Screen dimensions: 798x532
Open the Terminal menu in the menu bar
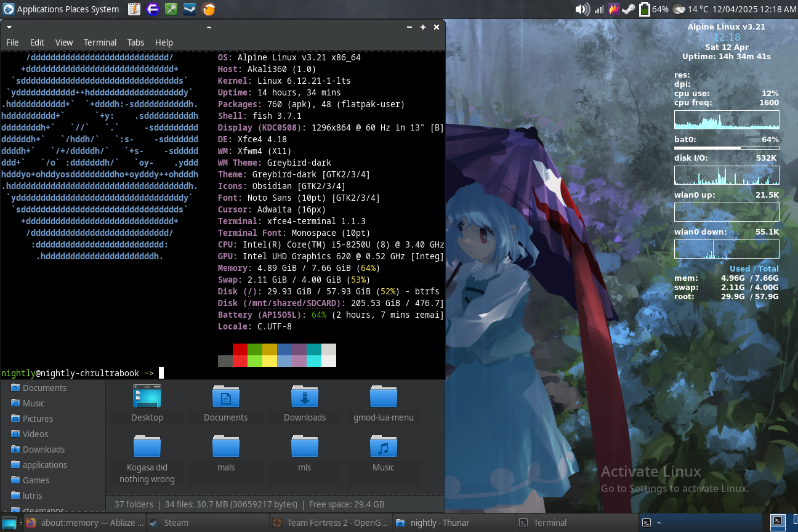coord(100,42)
